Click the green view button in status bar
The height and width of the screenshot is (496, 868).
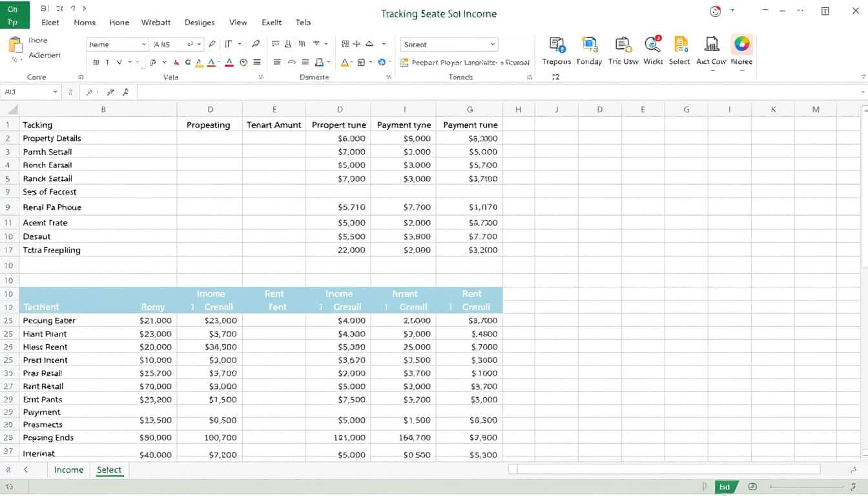click(x=725, y=487)
